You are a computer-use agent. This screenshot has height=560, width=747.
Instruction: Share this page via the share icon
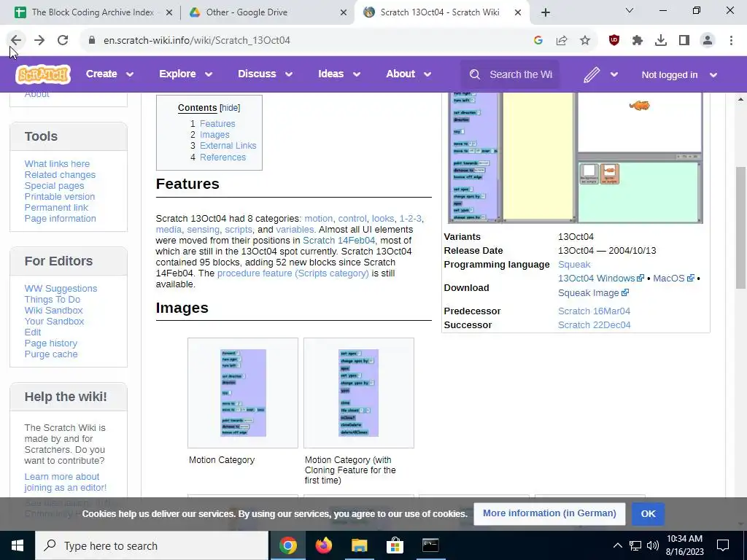[x=562, y=41]
